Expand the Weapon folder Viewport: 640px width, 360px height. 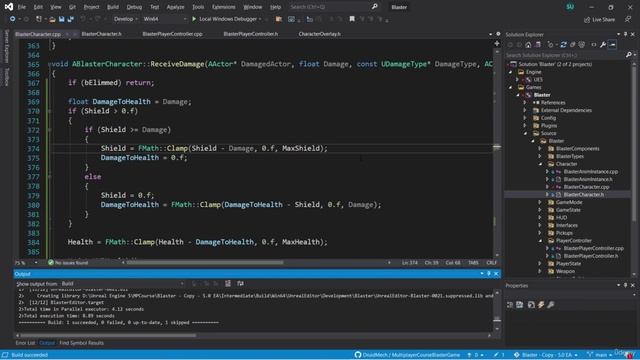coord(540,271)
